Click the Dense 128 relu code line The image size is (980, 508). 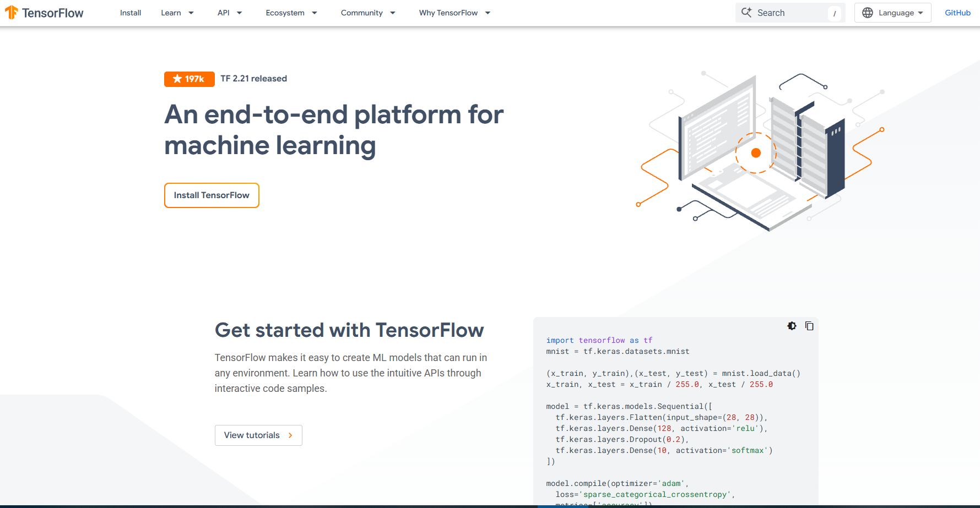[x=661, y=429]
